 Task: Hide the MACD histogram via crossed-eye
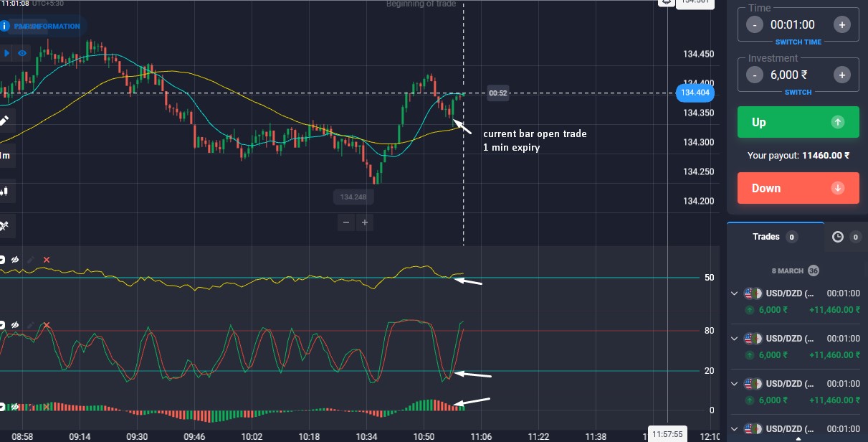pyautogui.click(x=14, y=407)
